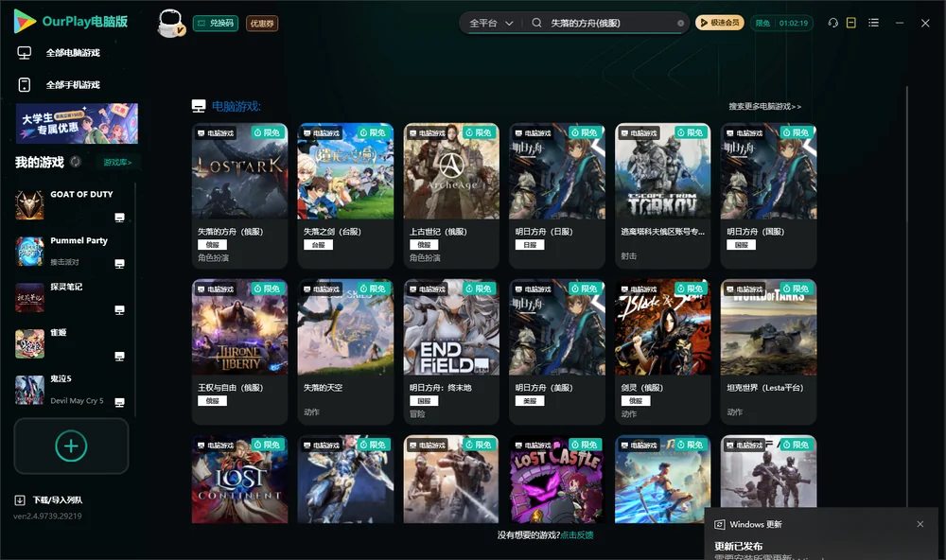Close the Windows 更新 notification
The width and height of the screenshot is (946, 560).
(x=920, y=524)
